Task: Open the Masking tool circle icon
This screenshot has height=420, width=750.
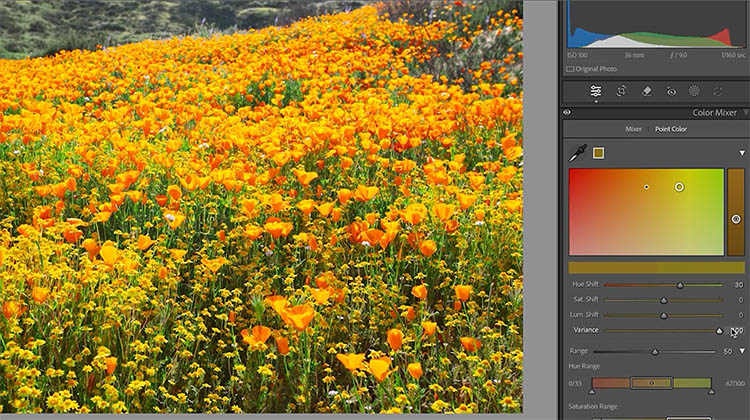Action: coord(695,91)
